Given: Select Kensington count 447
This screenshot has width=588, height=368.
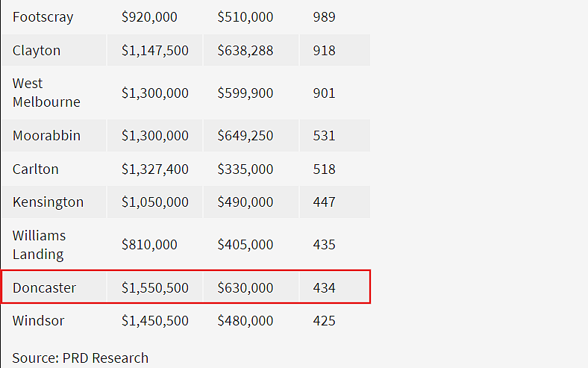Looking at the screenshot, I should point(324,202).
